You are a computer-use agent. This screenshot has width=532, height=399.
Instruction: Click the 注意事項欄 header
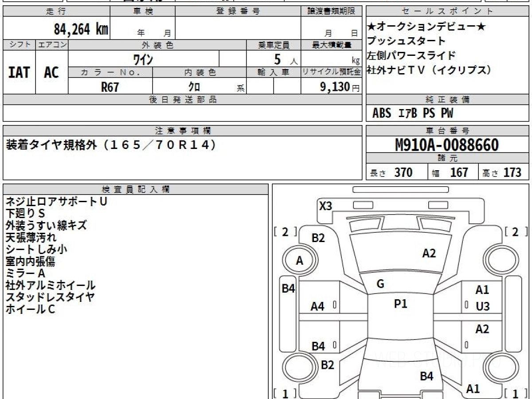click(x=183, y=130)
